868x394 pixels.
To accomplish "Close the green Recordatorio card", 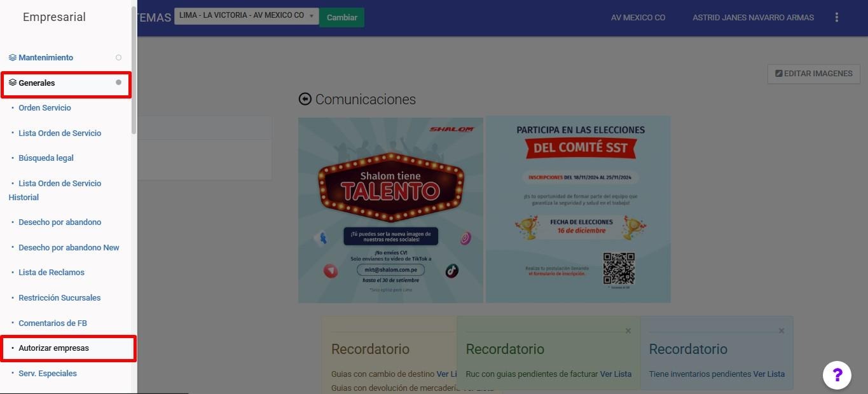I will point(628,331).
